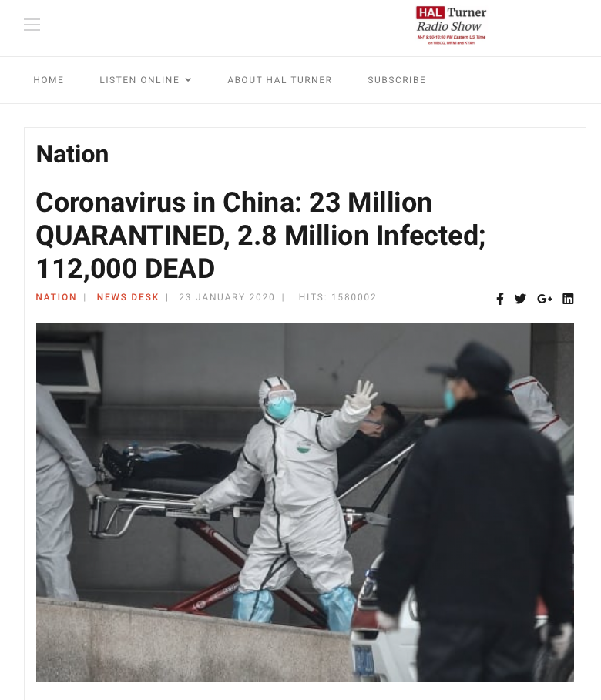601x700 pixels.
Task: Click the 23 January 2020 date
Action: pyautogui.click(x=227, y=297)
